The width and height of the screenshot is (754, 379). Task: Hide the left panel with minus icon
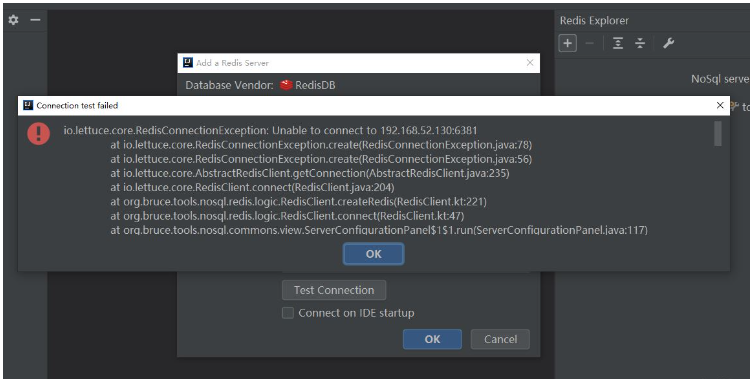click(35, 20)
